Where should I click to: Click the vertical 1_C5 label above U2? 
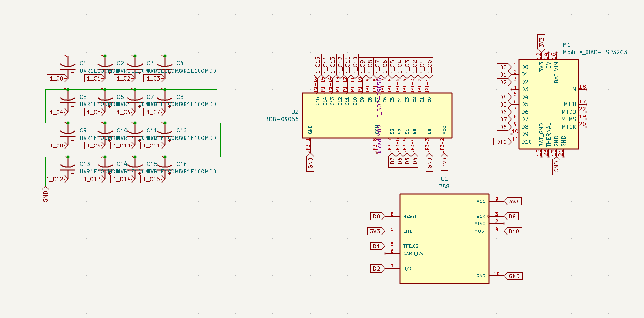[x=392, y=67]
